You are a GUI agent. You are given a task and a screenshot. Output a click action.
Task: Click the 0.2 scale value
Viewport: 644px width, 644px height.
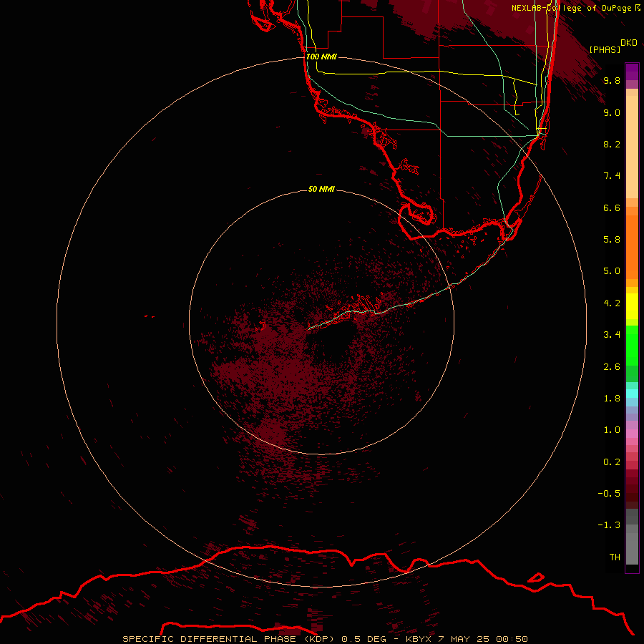click(x=612, y=462)
